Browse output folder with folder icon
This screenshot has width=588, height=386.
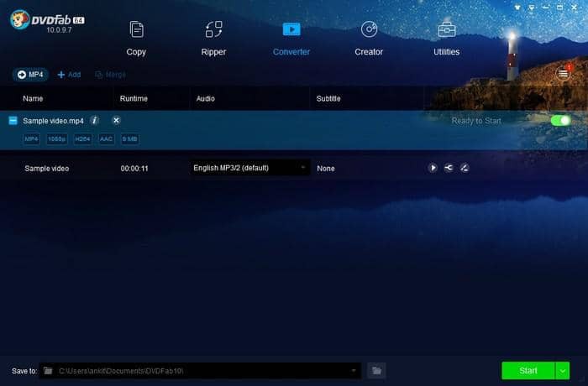(377, 370)
